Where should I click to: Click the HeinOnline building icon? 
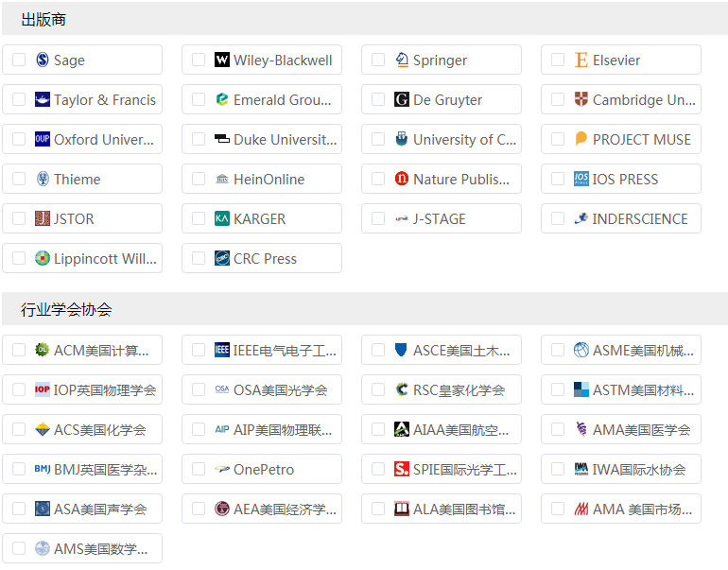click(222, 179)
